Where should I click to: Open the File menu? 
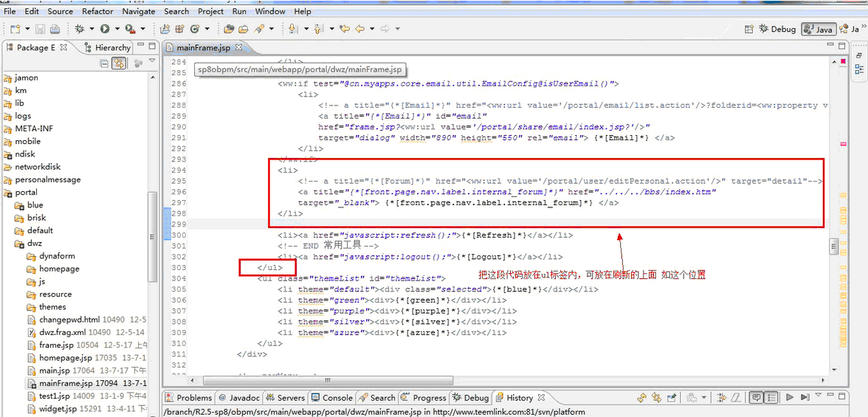(10, 11)
